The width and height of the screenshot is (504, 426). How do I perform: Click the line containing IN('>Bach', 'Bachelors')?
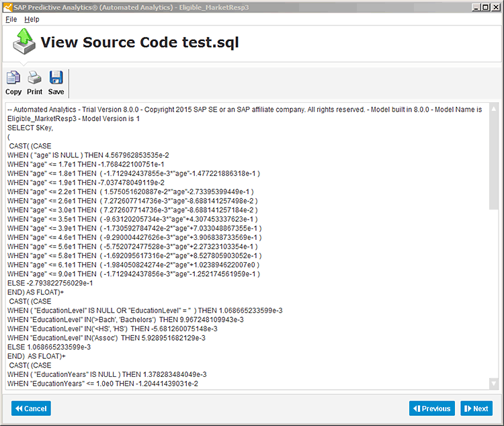(x=126, y=320)
